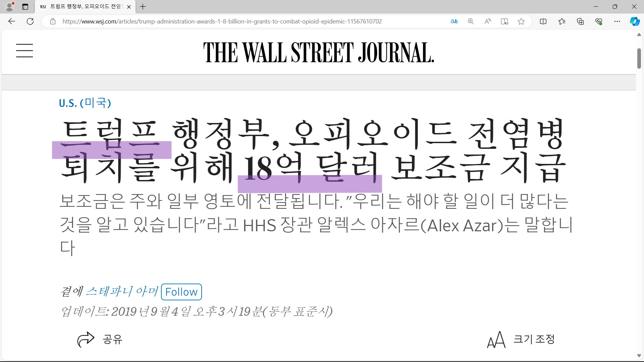Enter Immersive Reader view
The image size is (644, 362).
point(504,21)
